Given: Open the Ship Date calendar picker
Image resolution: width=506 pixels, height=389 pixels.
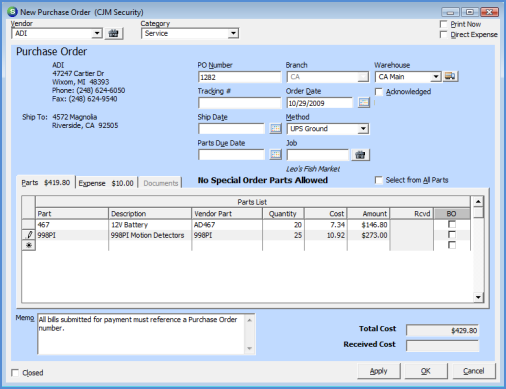Looking at the screenshot, I should (275, 129).
